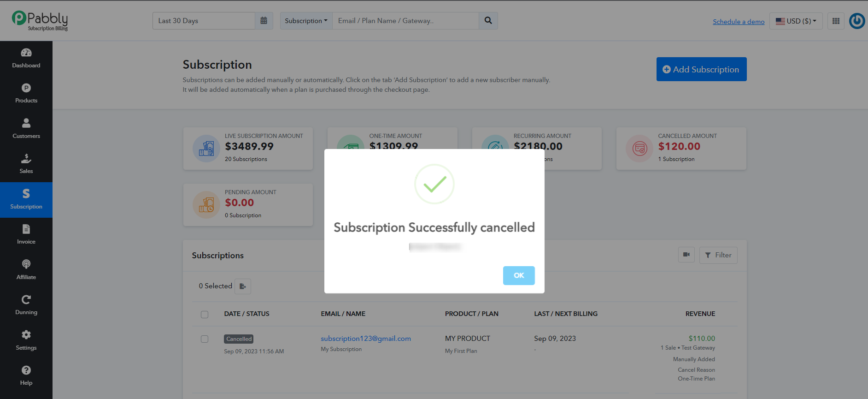Check the Cancelled subscription row checkbox
The image size is (868, 399).
[x=205, y=339]
